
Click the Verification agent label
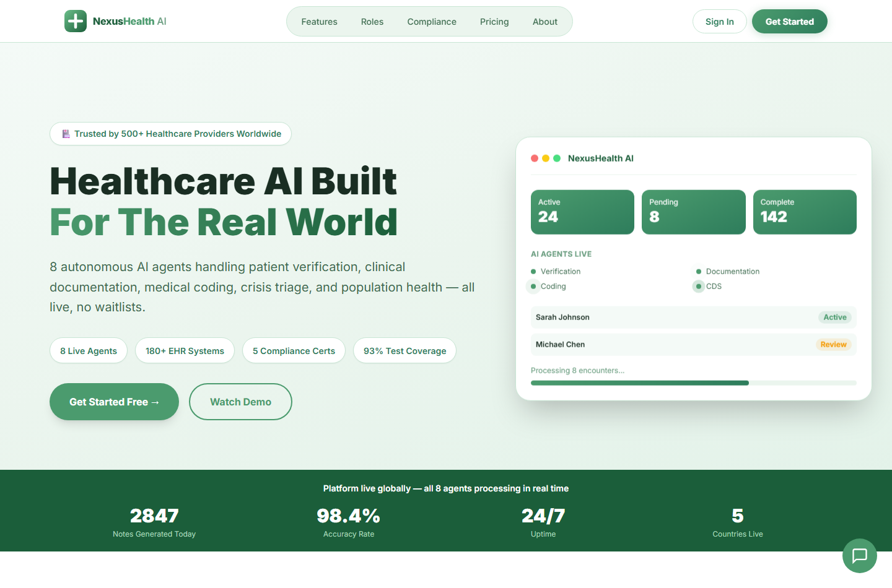561,272
